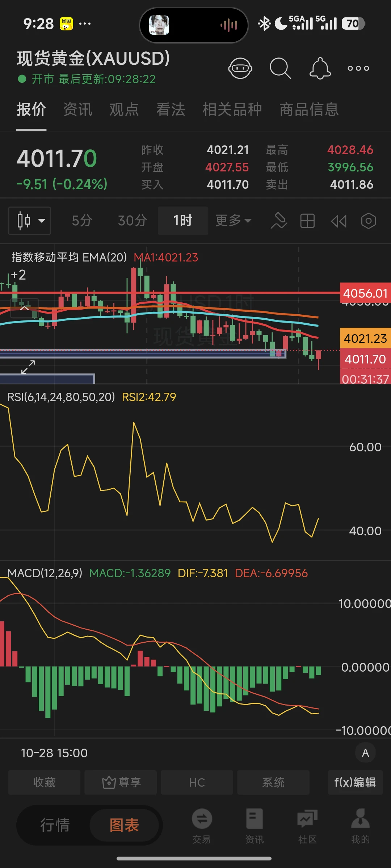This screenshot has width=391, height=868.
Task: Tap the audio waveform indicator
Action: pyautogui.click(x=229, y=25)
